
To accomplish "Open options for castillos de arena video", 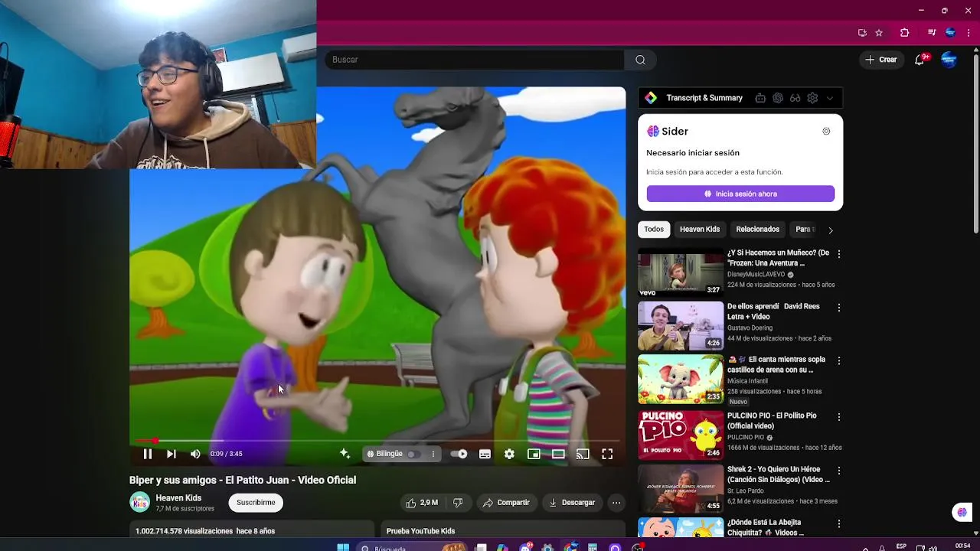I will 838,360.
